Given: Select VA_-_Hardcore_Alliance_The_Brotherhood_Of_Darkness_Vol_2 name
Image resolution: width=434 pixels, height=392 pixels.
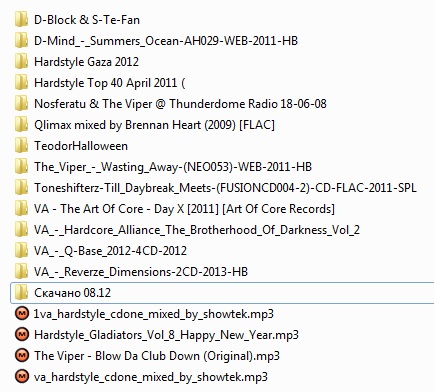Looking at the screenshot, I should tap(197, 230).
